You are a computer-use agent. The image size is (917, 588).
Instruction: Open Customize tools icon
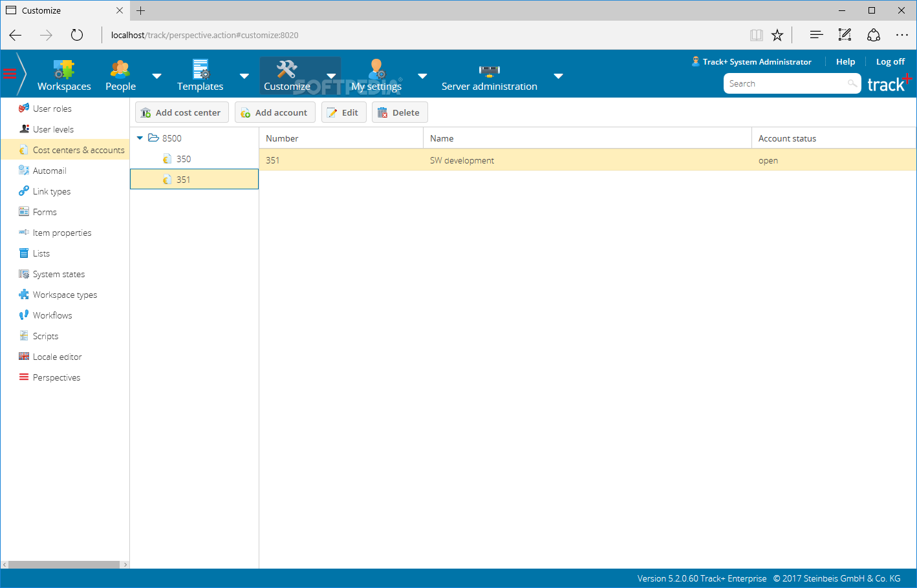[x=286, y=69]
